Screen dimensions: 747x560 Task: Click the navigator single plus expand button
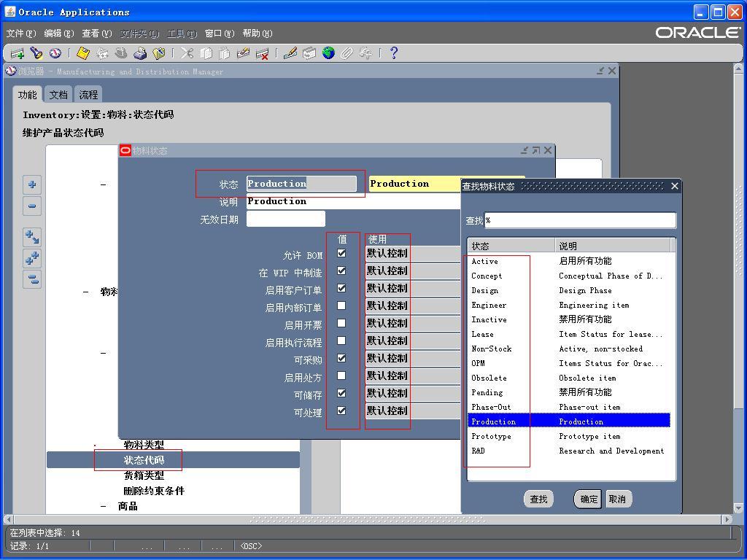(x=32, y=184)
